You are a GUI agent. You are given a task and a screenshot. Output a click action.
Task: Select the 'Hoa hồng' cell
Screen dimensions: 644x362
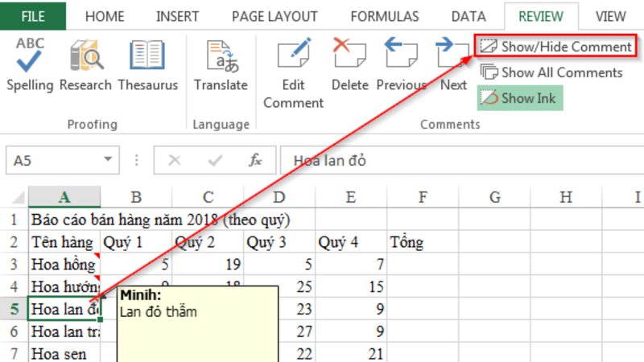pos(64,264)
